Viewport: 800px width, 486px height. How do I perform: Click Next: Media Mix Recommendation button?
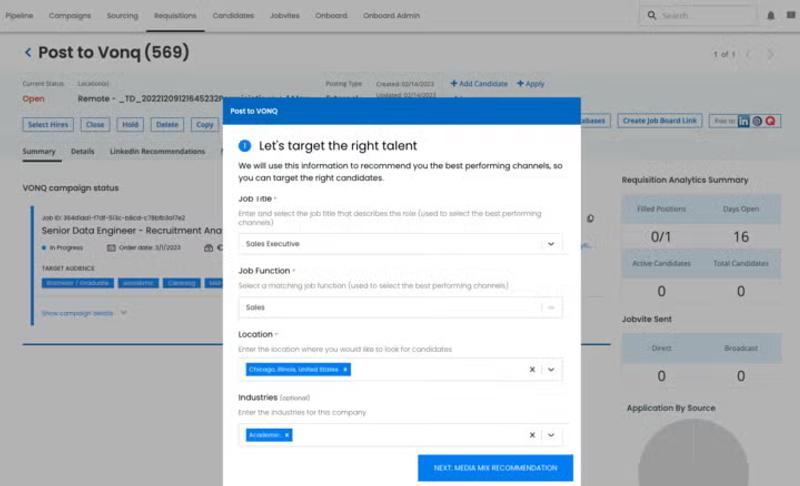tap(495, 468)
